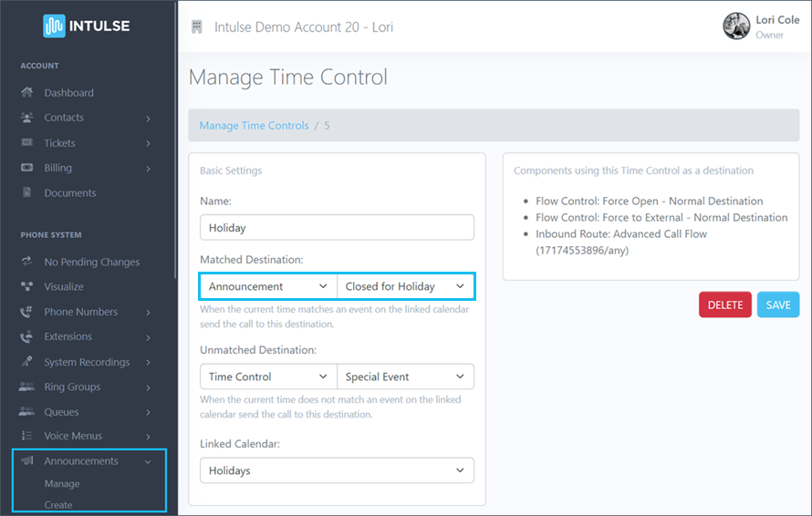Click the Tickets icon in sidebar
This screenshot has width=812, height=516.
[27, 142]
